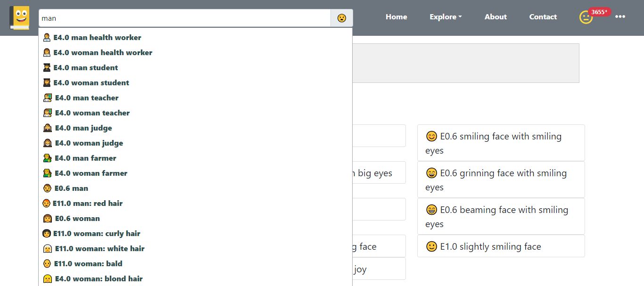Click the woman student emoji icon
The width and height of the screenshot is (644, 286).
47,83
